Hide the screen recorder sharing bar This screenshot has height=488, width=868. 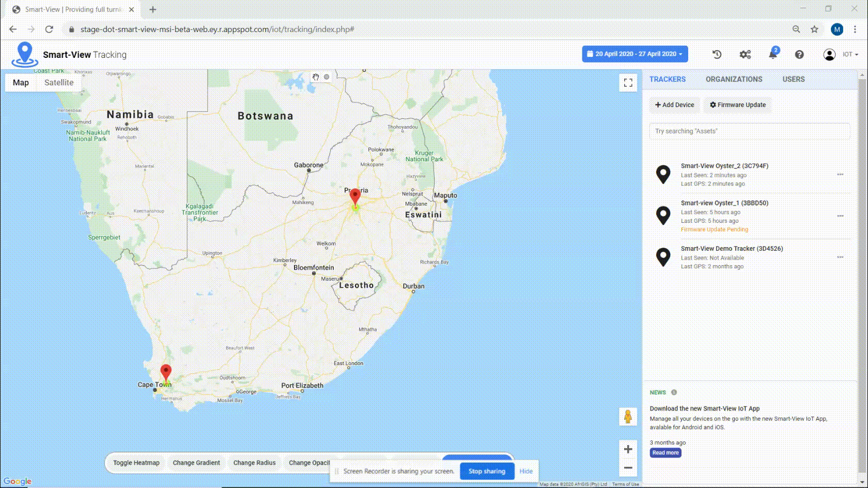pos(526,471)
